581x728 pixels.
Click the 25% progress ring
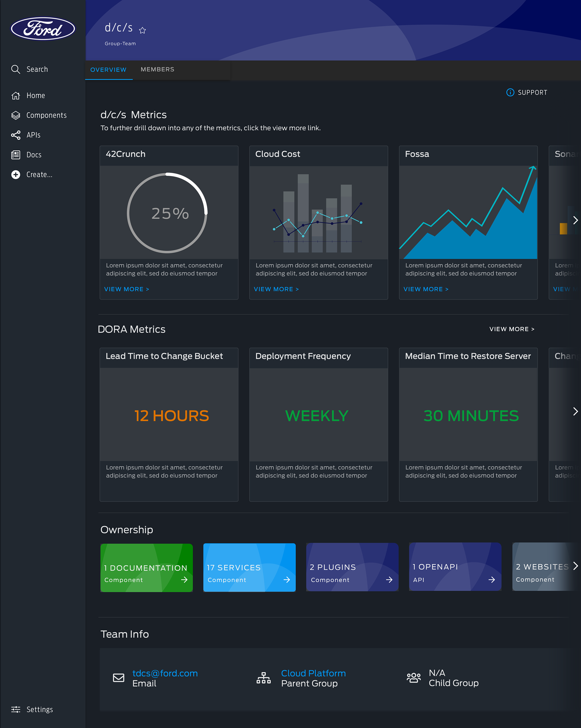[x=167, y=213]
